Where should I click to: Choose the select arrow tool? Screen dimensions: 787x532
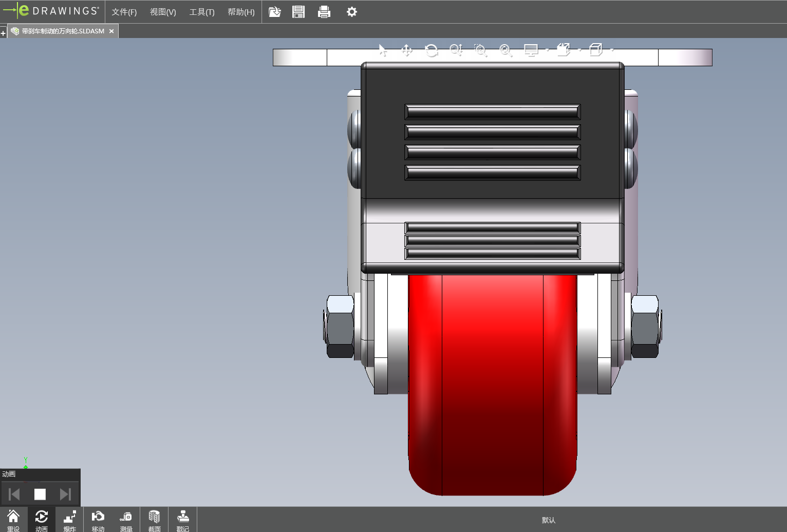383,50
